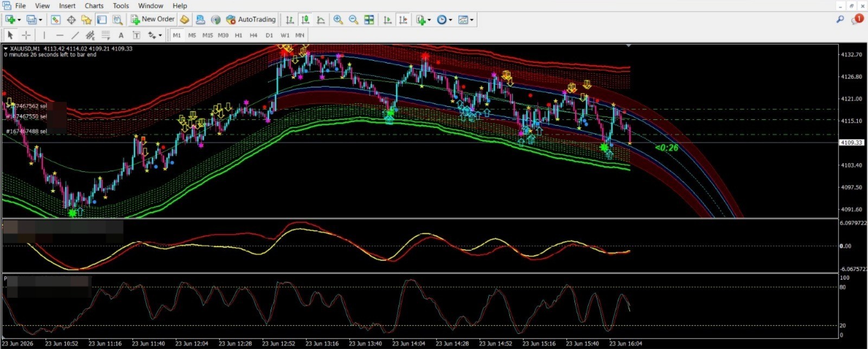Screen dimensions: 868x349
Task: Select the cursor arrow tool
Action: pos(10,35)
